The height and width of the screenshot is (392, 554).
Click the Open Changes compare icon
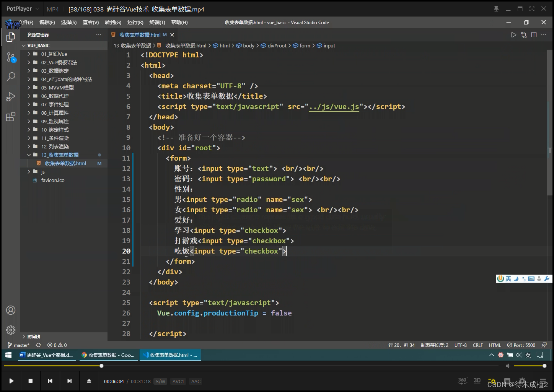524,35
